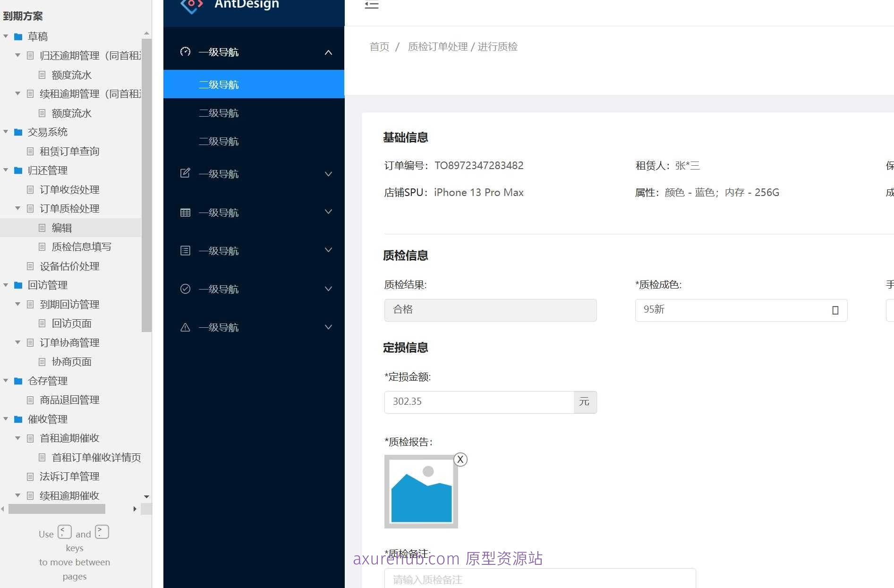Click the AntDesign logo icon

191,6
